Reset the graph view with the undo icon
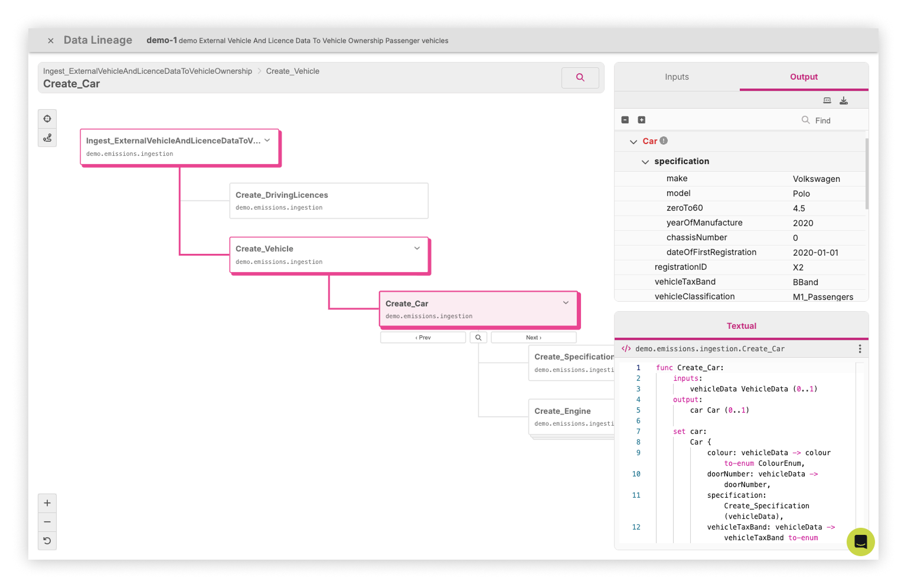 (47, 540)
